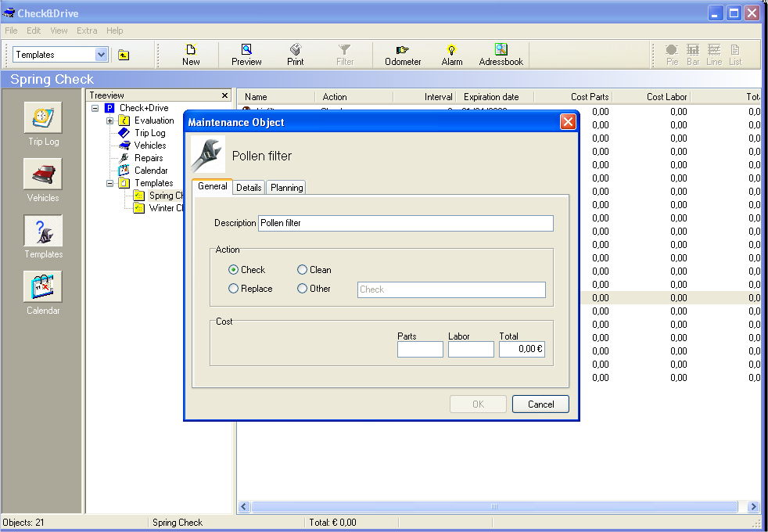Open the Alarm tool
768x532 pixels.
point(451,55)
